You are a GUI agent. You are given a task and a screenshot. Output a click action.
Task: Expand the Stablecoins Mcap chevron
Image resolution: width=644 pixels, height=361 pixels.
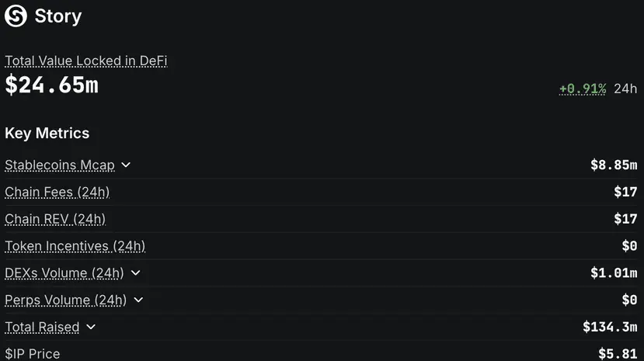click(126, 165)
